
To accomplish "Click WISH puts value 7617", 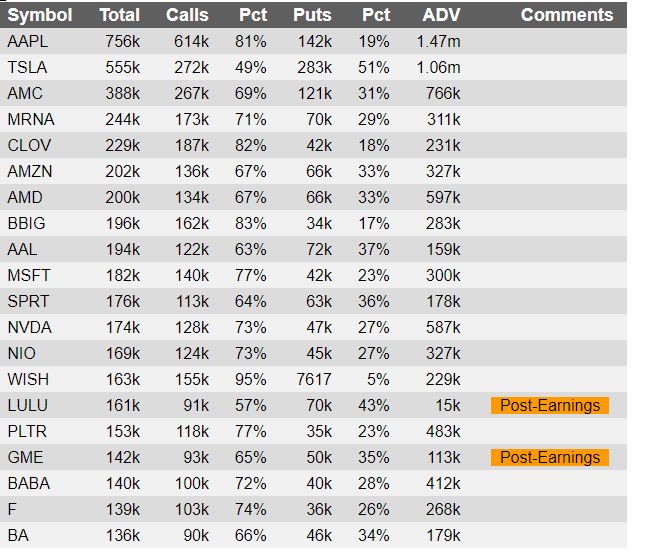I will [314, 379].
